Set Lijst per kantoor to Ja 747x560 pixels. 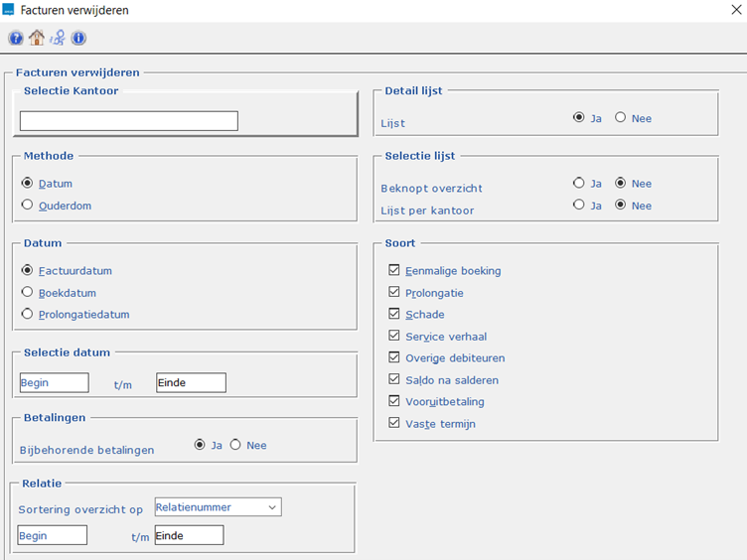(x=579, y=206)
